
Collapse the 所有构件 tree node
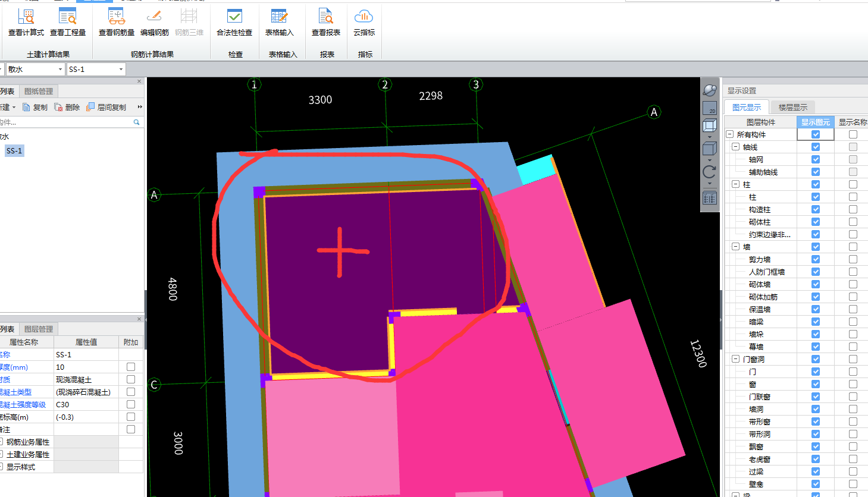(730, 134)
